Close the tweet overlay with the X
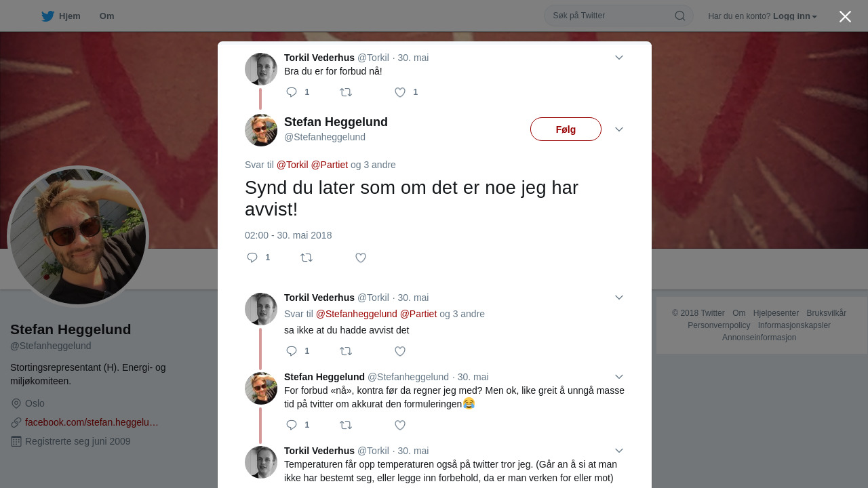This screenshot has height=488, width=868. coord(845,16)
